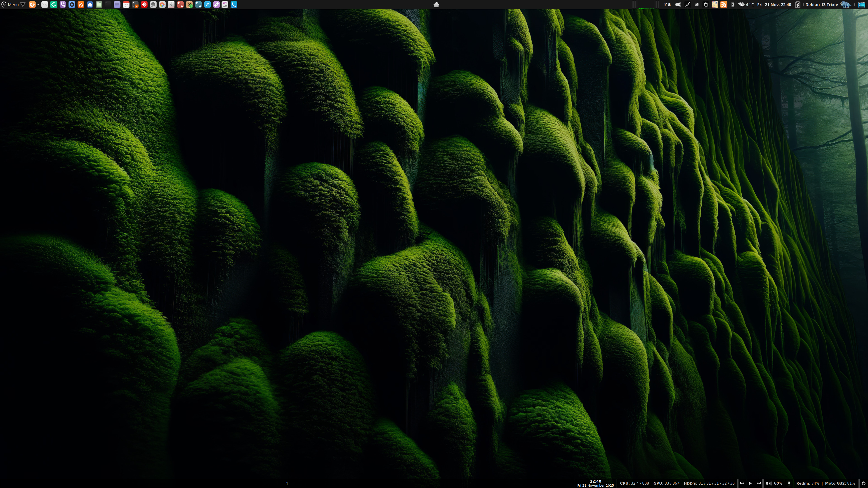Viewport: 868px width, 488px height.
Task: Switch to workspace 1 in the taskbar
Action: 287,483
